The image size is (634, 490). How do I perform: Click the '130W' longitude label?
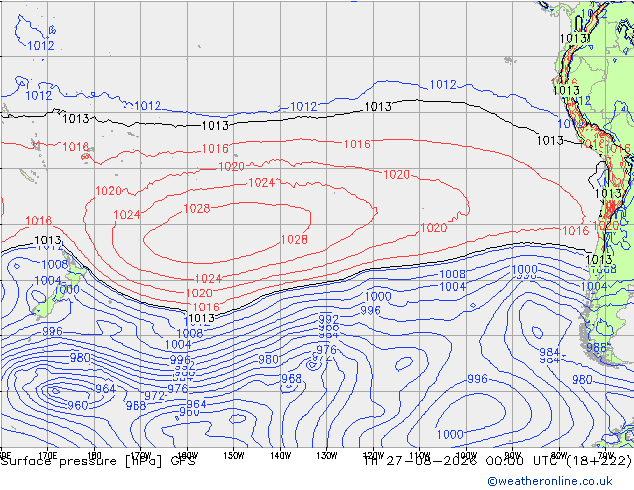click(x=327, y=456)
